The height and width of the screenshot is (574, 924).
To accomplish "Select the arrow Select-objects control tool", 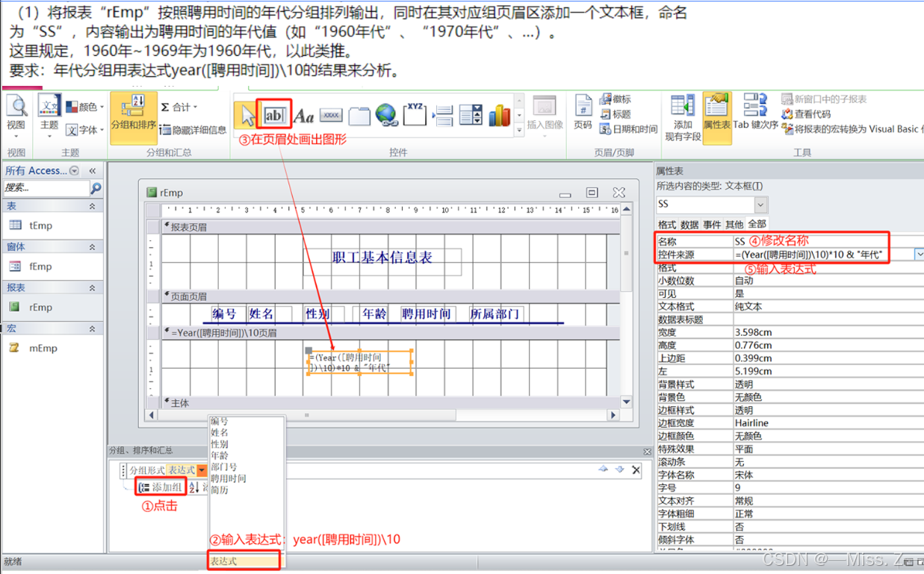I will tap(246, 115).
